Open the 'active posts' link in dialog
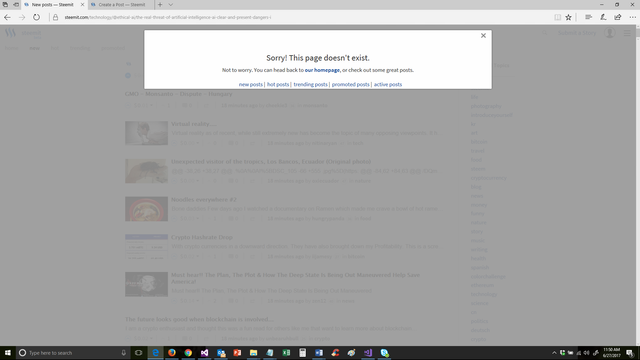This screenshot has height=360, width=640. pos(388,84)
